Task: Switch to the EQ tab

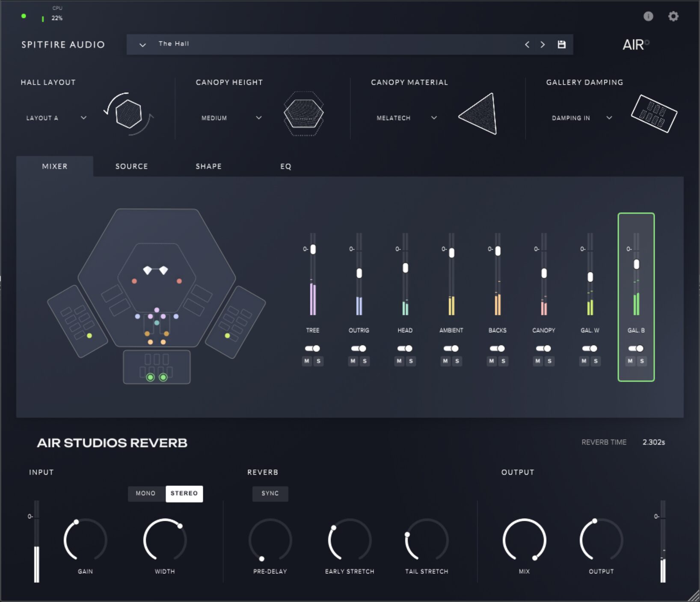Action: click(286, 166)
